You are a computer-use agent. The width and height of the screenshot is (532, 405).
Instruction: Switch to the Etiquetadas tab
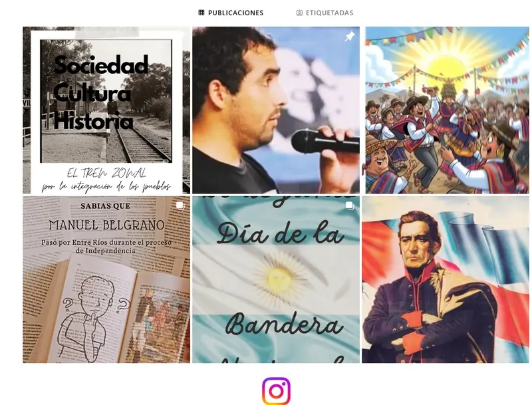tap(325, 13)
